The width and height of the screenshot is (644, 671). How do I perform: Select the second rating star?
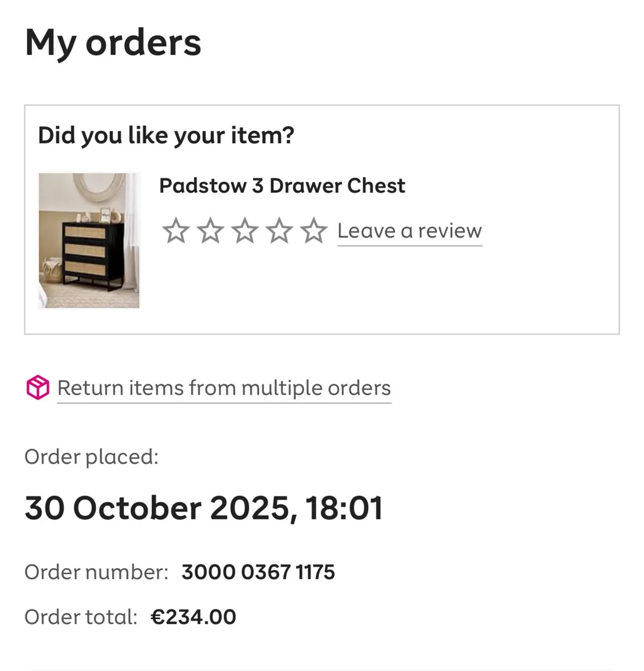210,230
